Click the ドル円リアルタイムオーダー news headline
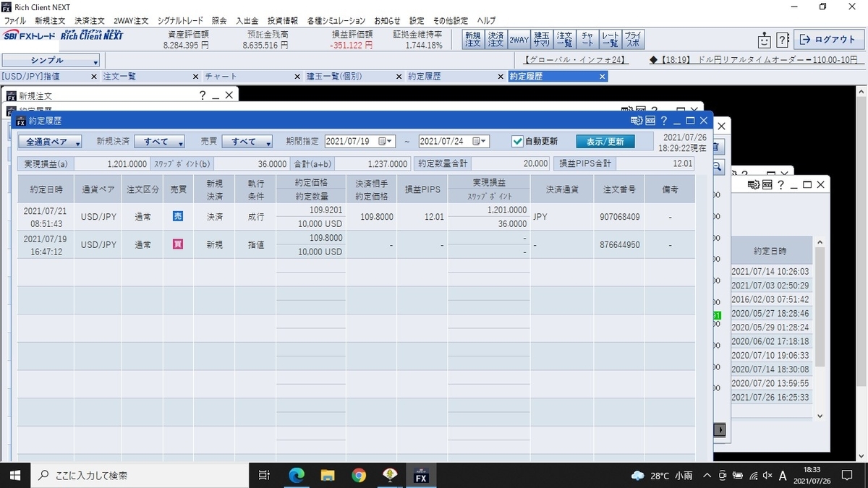The width and height of the screenshot is (868, 488). coord(757,61)
